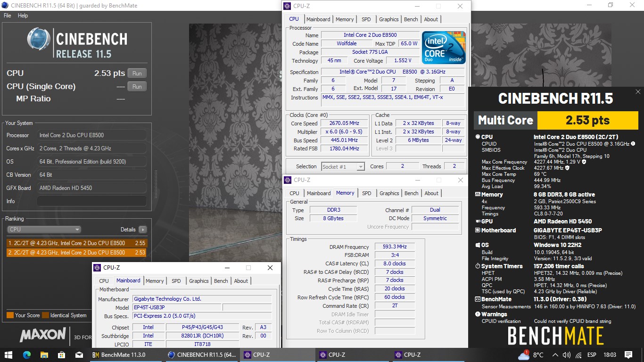
Task: Click the Core Voltage value 1.552 V
Action: (403, 60)
